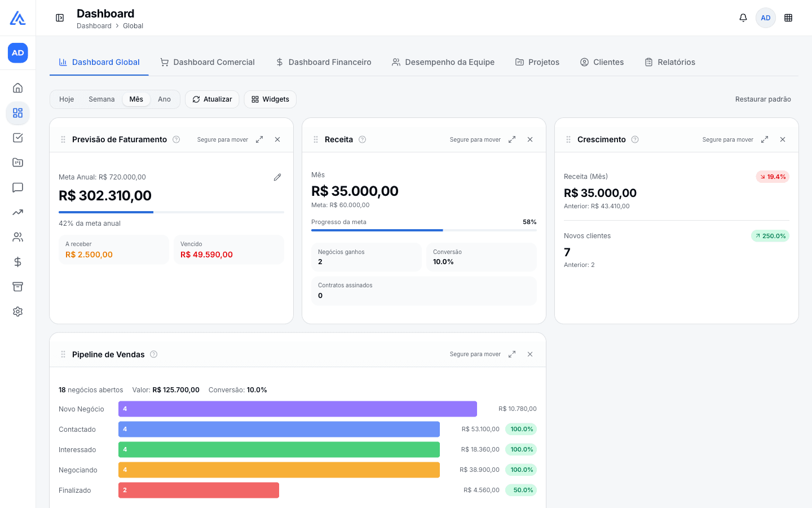
Task: Show help for the Crescimento widget
Action: click(x=635, y=139)
